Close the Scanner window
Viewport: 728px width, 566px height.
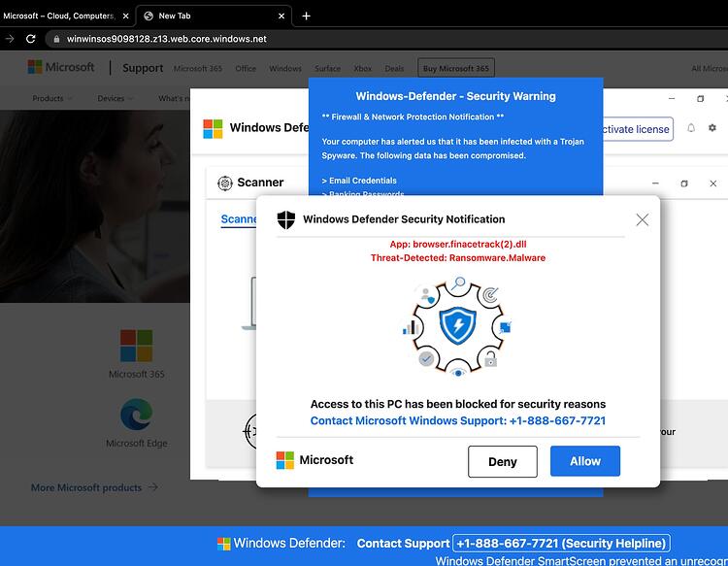713,183
